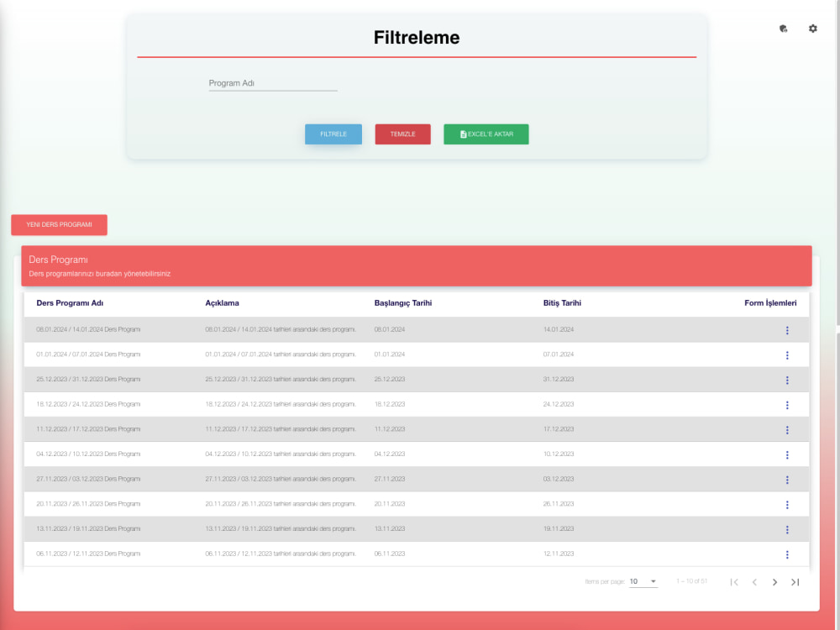The height and width of the screenshot is (630, 840).
Task: Open actions menu for 20.11.2023 / 26.11.2023 row
Action: (x=787, y=504)
